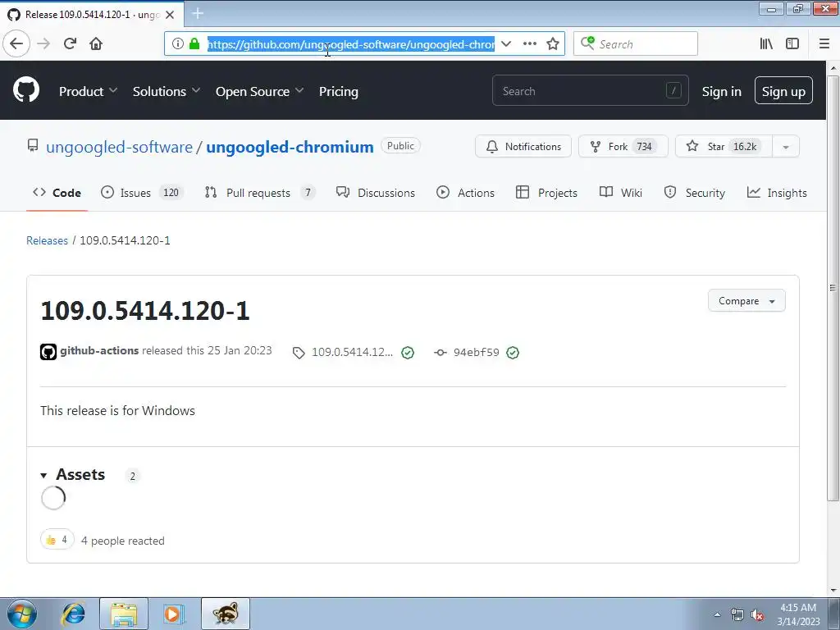Screen dimensions: 840x630
Task: Click the page vertical scrollbar
Action: [833, 290]
